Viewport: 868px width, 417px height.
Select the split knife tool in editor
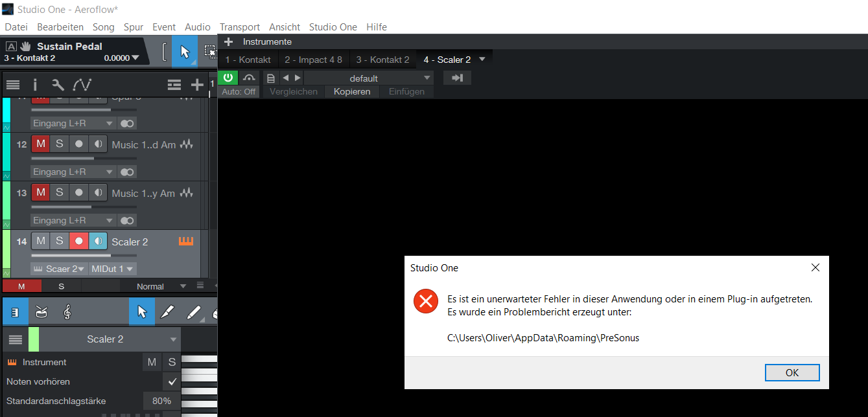167,313
